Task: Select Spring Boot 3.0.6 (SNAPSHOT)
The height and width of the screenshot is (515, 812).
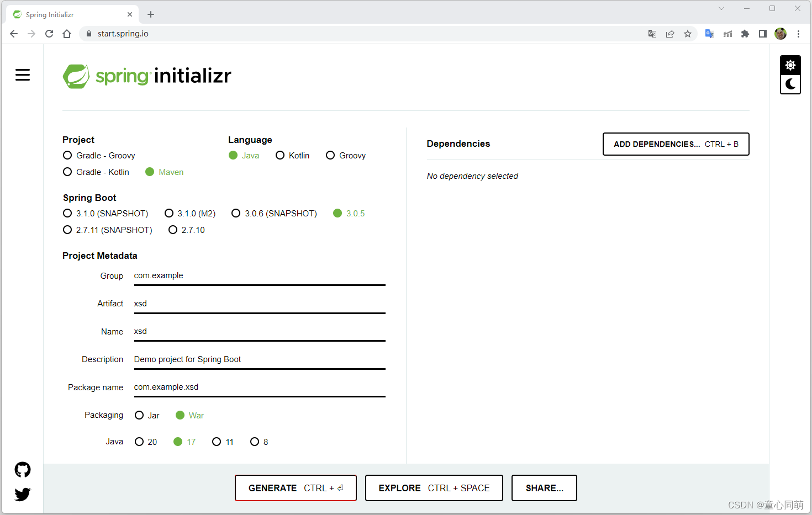Action: pos(274,214)
